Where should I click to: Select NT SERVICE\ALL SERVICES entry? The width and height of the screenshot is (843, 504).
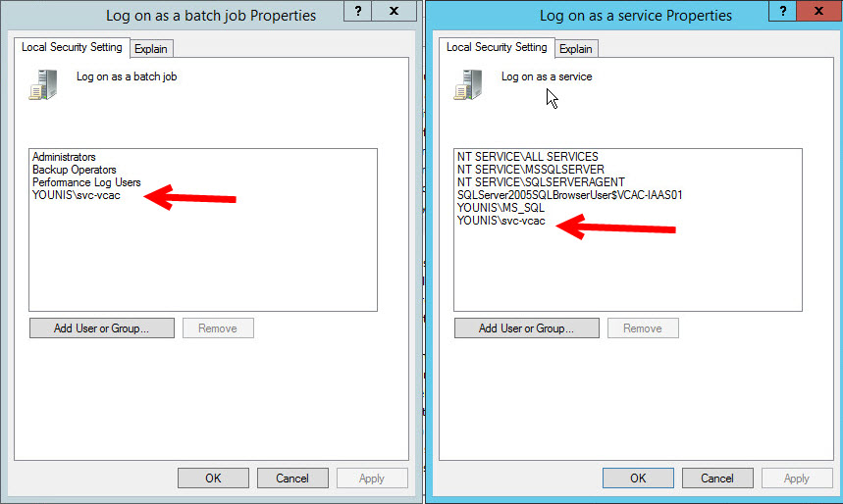point(527,157)
